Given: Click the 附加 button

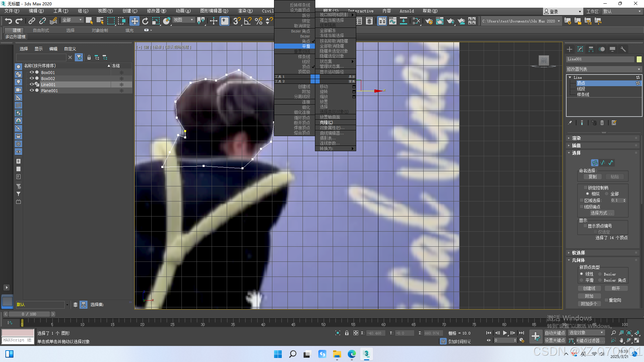Looking at the screenshot, I should pos(589,296).
